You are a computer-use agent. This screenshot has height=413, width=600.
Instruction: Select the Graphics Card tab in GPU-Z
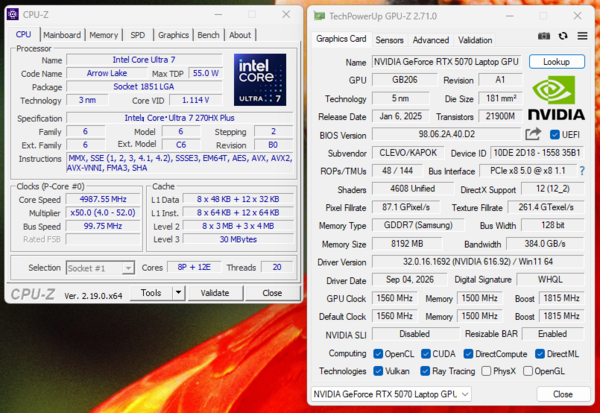[341, 39]
